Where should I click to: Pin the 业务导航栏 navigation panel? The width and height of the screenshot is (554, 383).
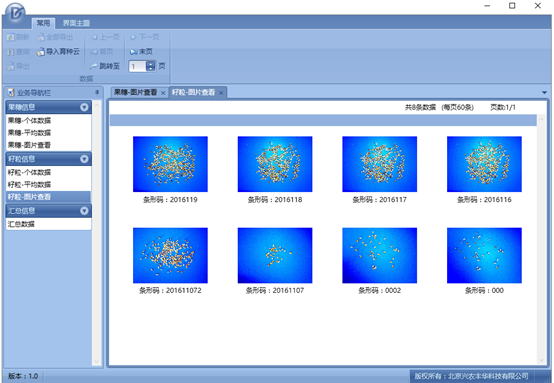pyautogui.click(x=97, y=93)
